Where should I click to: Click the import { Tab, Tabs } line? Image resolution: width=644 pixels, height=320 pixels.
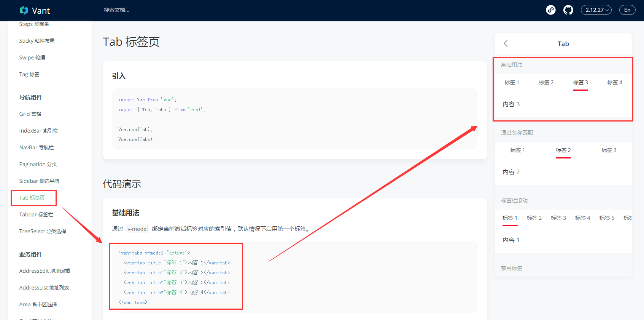(x=162, y=110)
